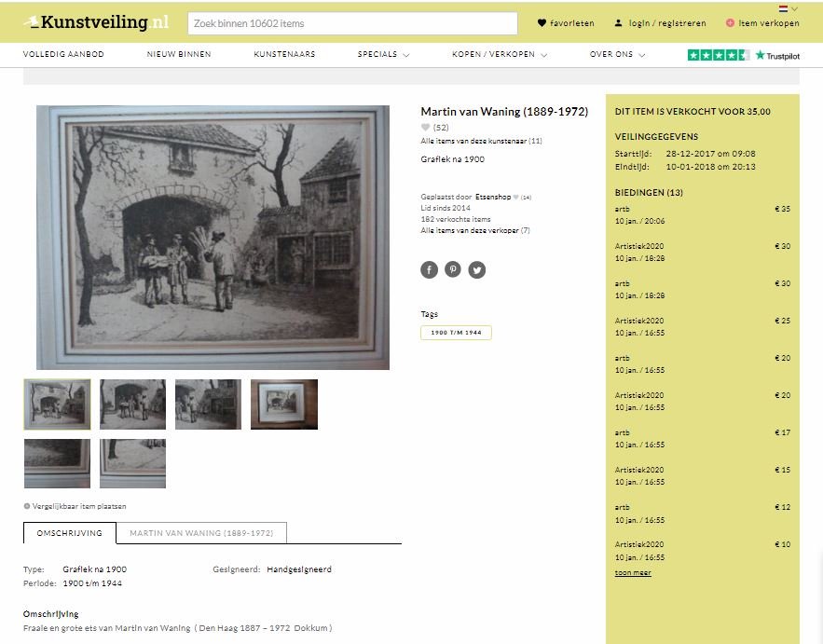823x644 pixels.
Task: Select the second thumbnail showing archway closeup
Action: [x=132, y=404]
